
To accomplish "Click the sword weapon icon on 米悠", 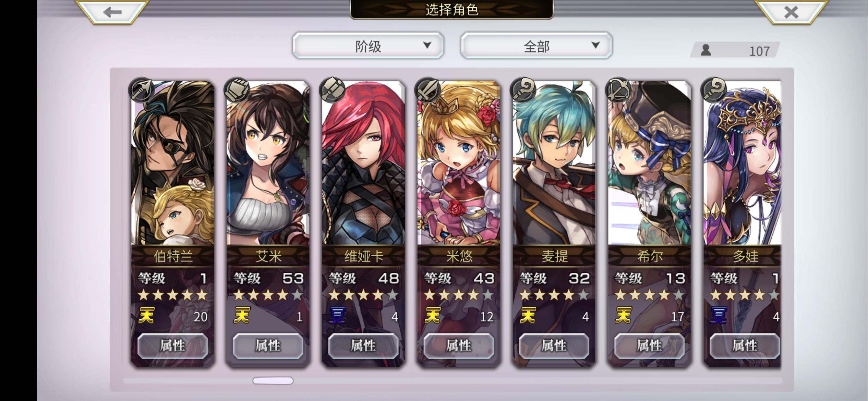I will coord(428,90).
